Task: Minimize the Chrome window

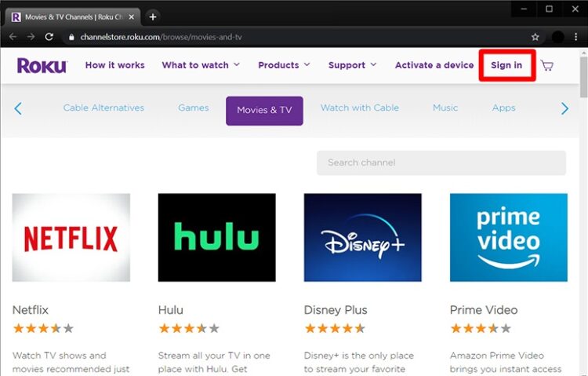Action: click(x=524, y=9)
